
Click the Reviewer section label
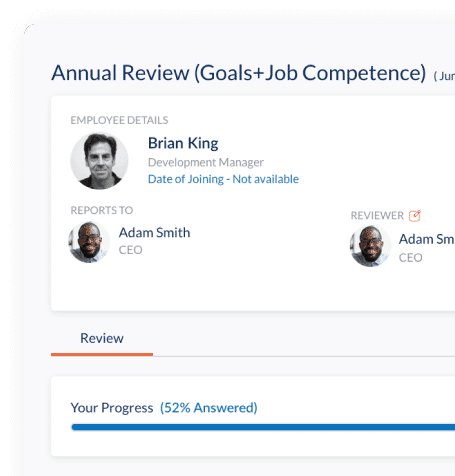click(377, 216)
